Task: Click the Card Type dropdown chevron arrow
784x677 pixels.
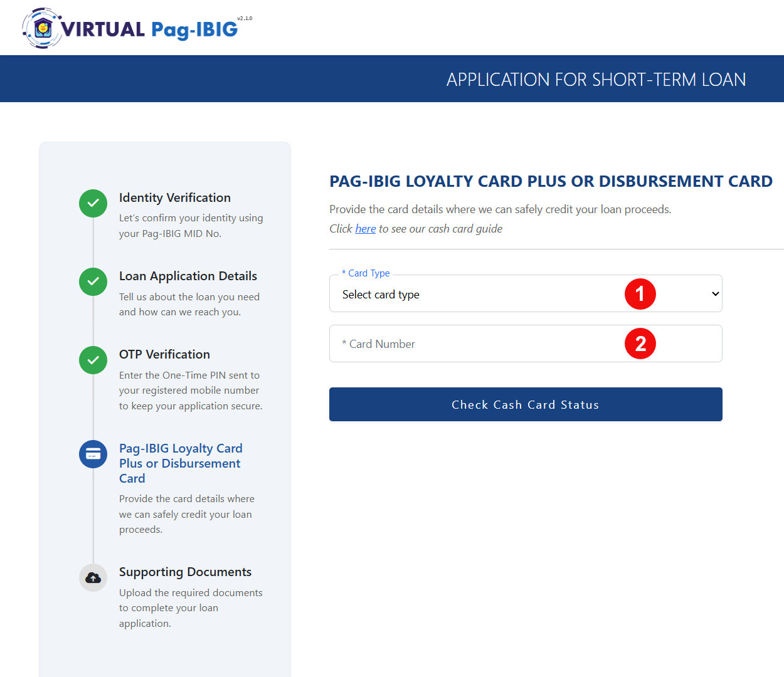Action: (715, 294)
